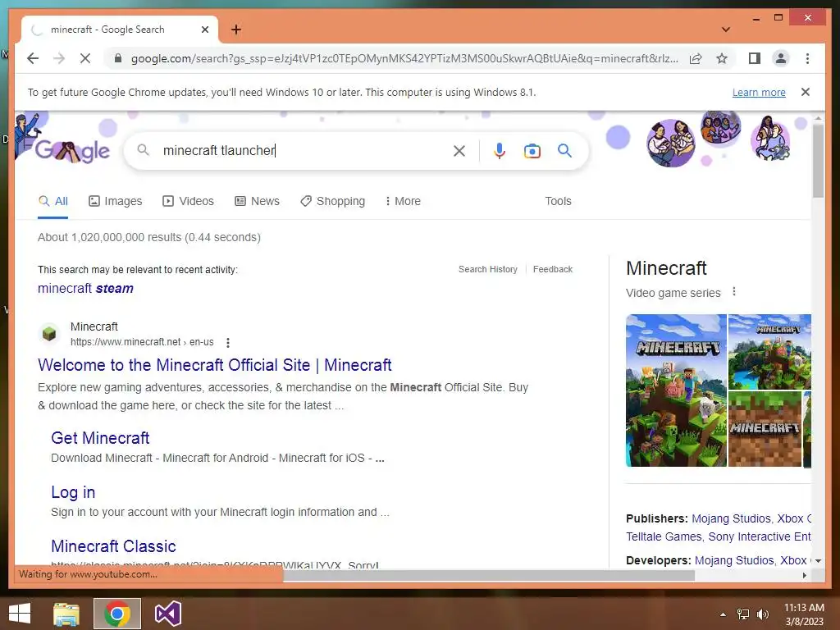
Task: Click the vertical page scrollbar thumb
Action: click(x=818, y=160)
